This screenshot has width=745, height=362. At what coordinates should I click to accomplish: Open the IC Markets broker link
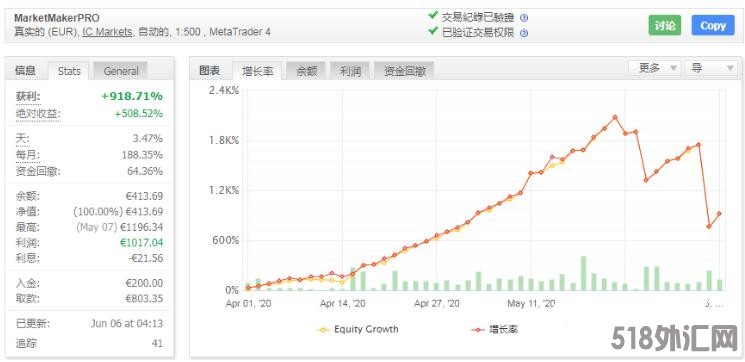pos(107,32)
